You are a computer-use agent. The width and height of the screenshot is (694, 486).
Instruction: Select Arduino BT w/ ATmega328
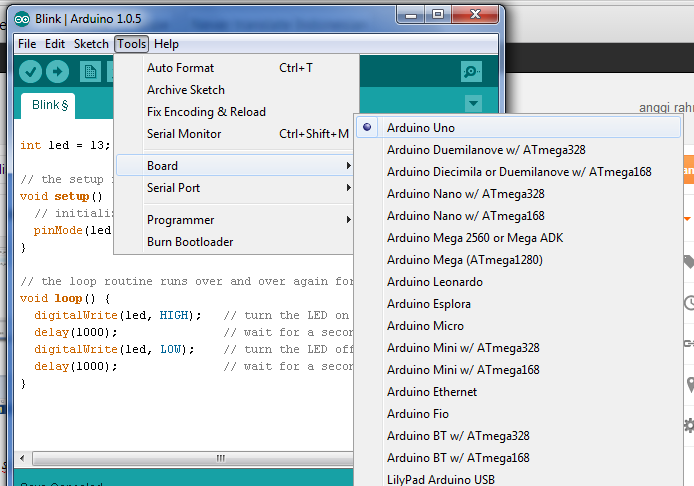point(518,436)
